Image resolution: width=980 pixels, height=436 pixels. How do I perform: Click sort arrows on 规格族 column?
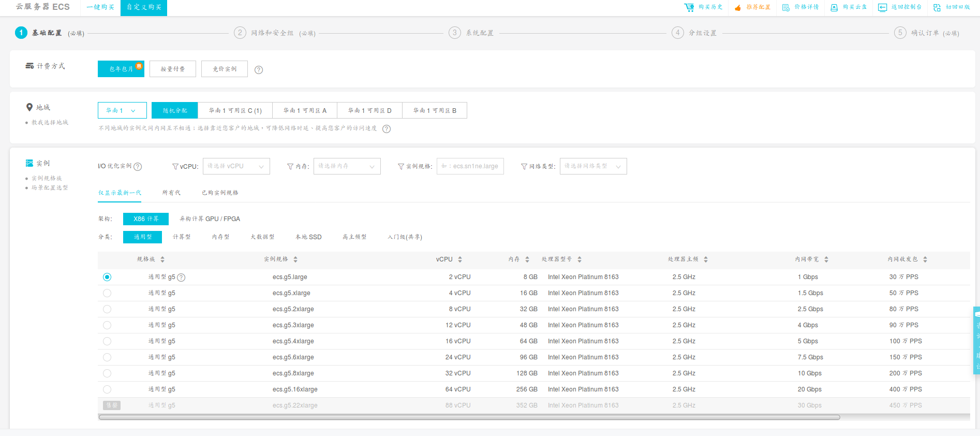(162, 259)
